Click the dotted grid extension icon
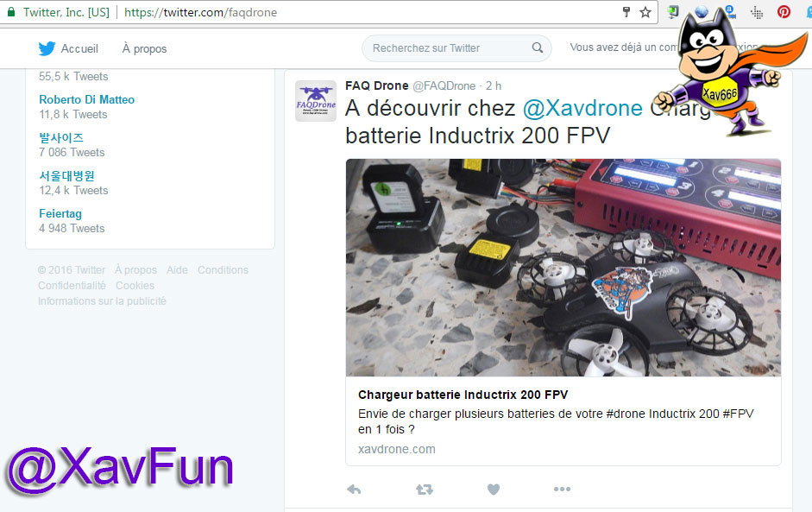 coord(757,12)
